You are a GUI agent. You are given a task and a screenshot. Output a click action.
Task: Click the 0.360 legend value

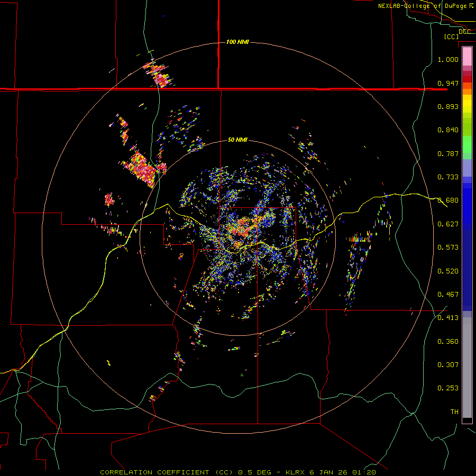click(x=448, y=342)
